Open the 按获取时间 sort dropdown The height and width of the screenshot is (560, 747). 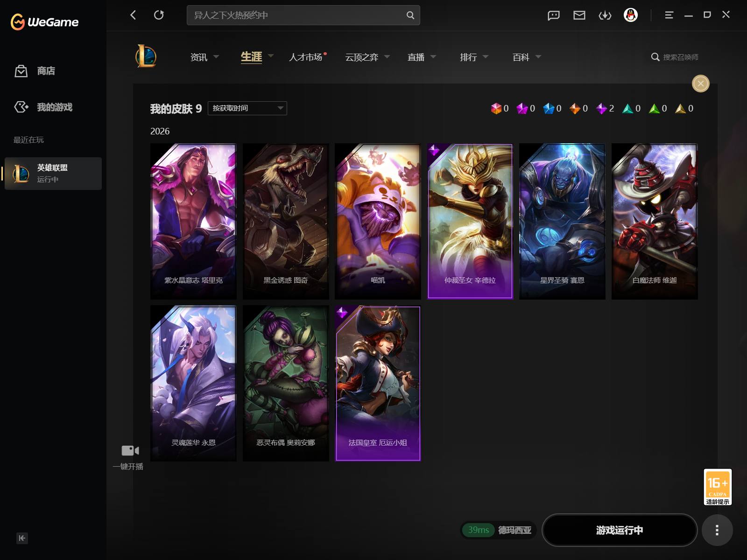[x=247, y=108]
